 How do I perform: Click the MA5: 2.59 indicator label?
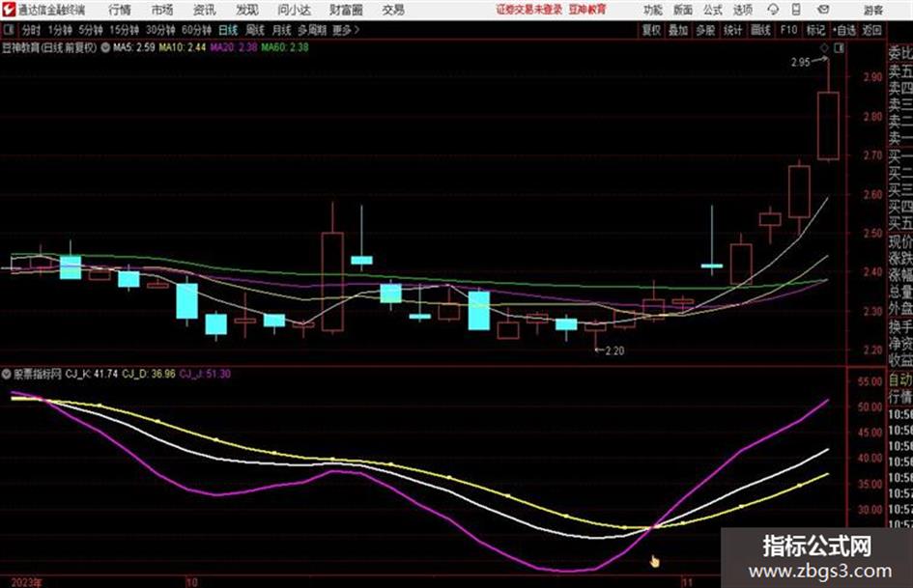[134, 47]
